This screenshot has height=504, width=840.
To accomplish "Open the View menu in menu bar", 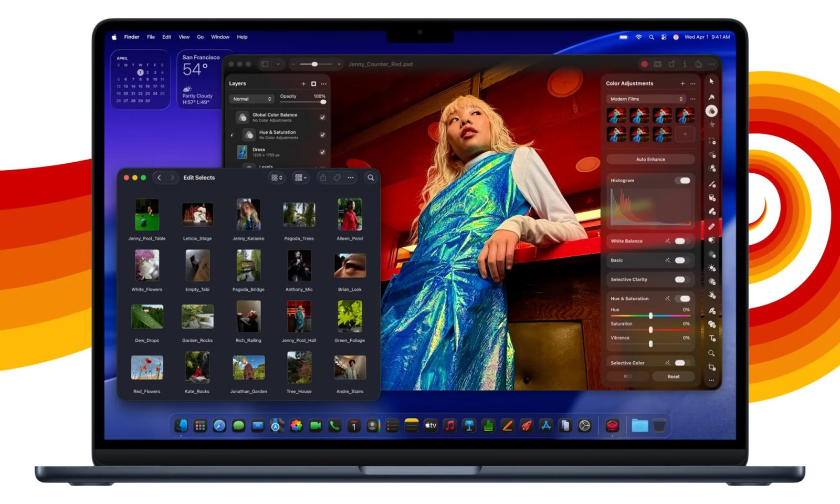I will (184, 37).
